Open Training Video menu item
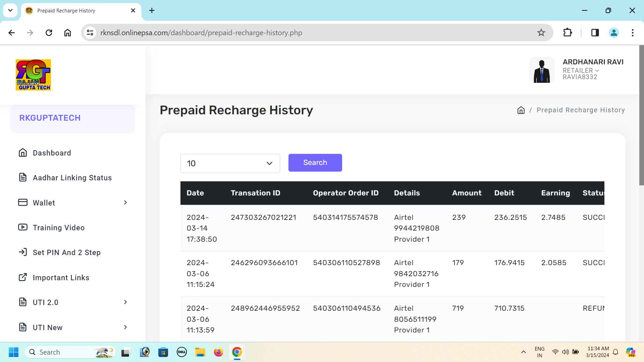Viewport: 644px width, 362px height. tap(58, 228)
